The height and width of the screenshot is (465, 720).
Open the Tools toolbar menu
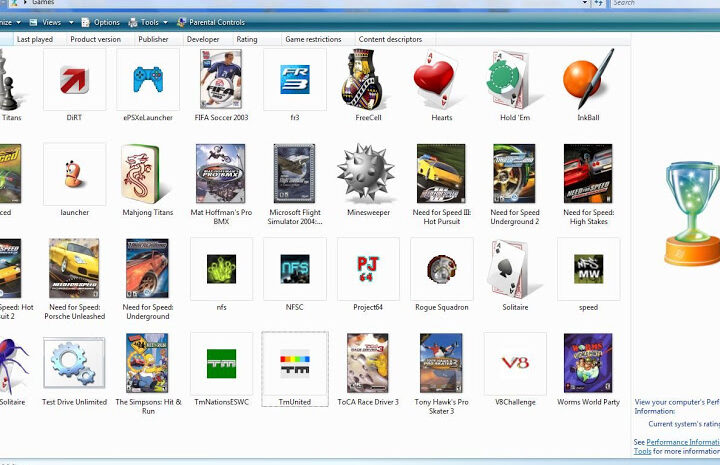(x=144, y=22)
